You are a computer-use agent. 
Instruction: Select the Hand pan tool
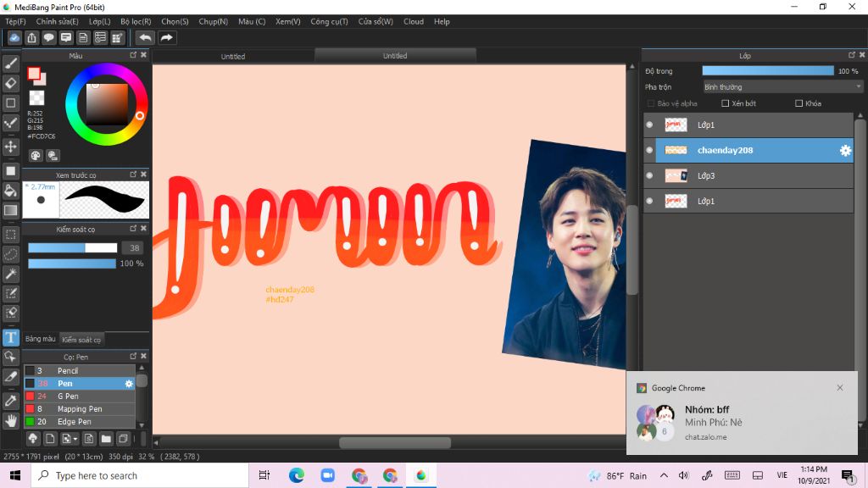tap(10, 421)
